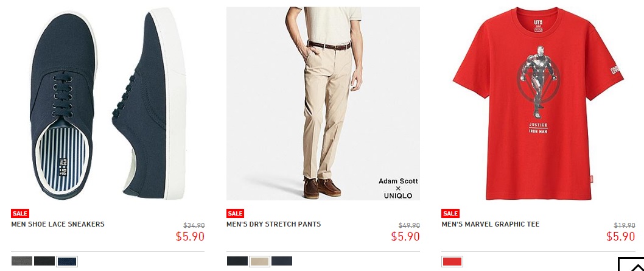Image resolution: width=644 pixels, height=271 pixels.
Task: Select the gray sneaker color swatch
Action: [22, 261]
